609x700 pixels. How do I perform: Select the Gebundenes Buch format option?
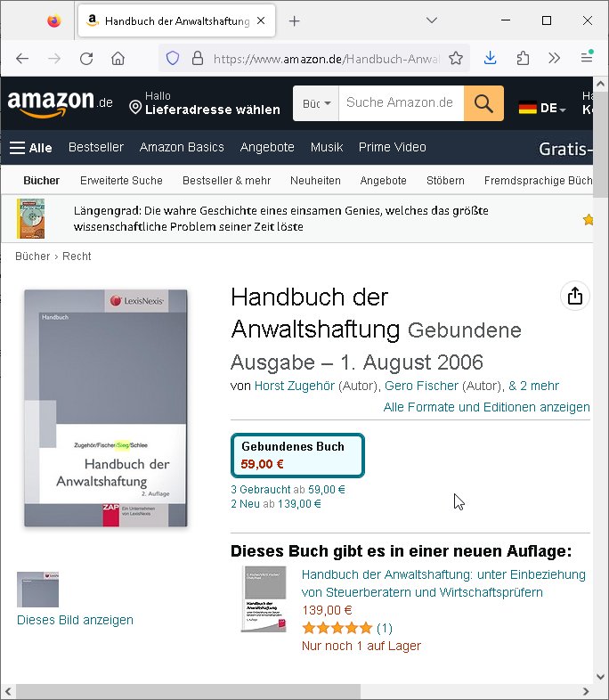(297, 455)
